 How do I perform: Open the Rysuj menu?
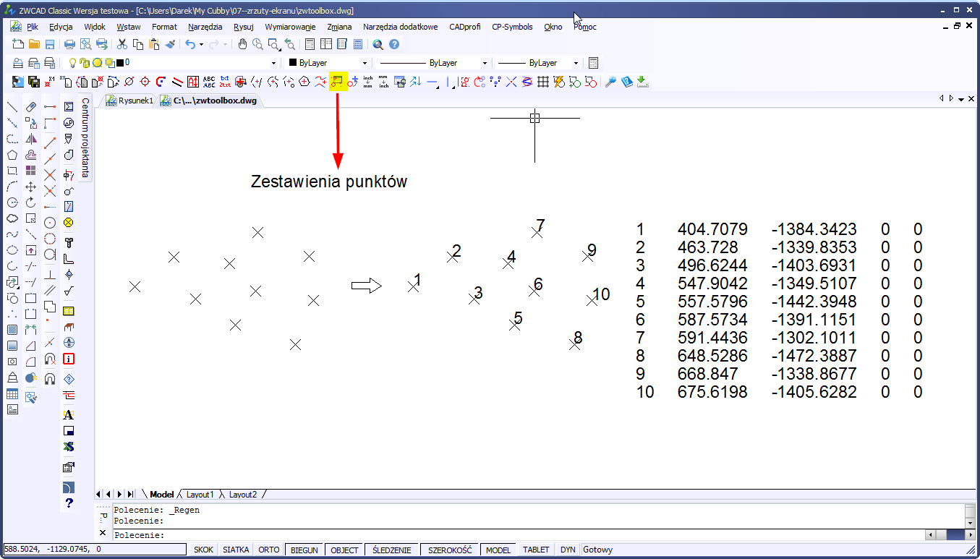[x=244, y=27]
